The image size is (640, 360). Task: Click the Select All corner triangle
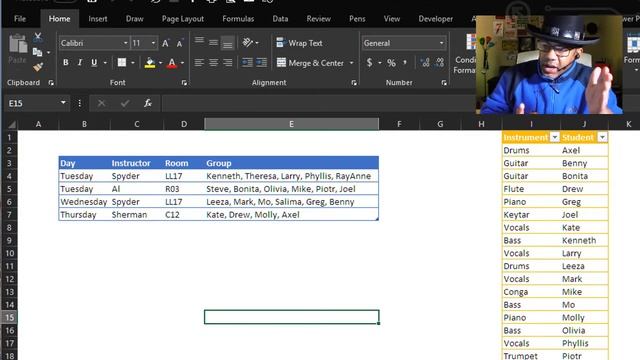[11, 124]
